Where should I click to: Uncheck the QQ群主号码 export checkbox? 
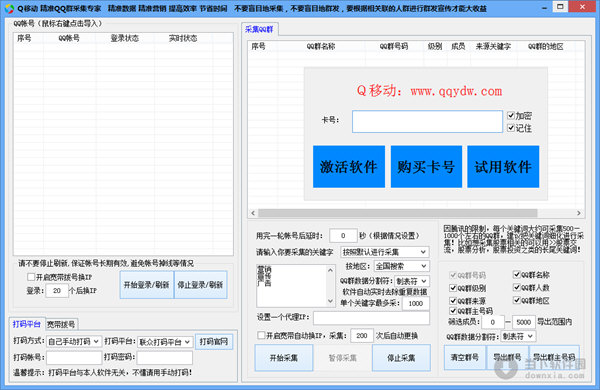(x=453, y=310)
